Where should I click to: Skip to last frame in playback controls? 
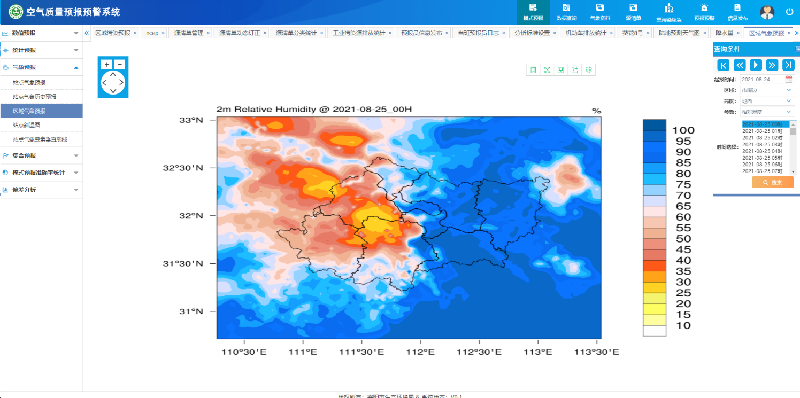coord(788,65)
